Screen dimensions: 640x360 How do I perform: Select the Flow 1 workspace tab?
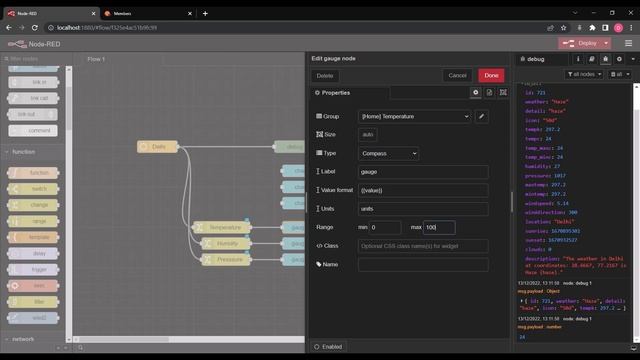pos(96,59)
